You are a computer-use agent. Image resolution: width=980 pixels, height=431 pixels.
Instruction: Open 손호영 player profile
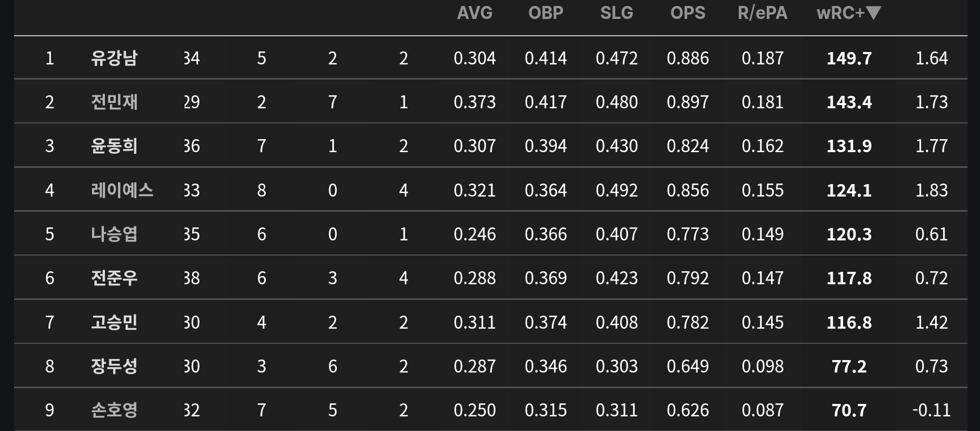pyautogui.click(x=114, y=410)
